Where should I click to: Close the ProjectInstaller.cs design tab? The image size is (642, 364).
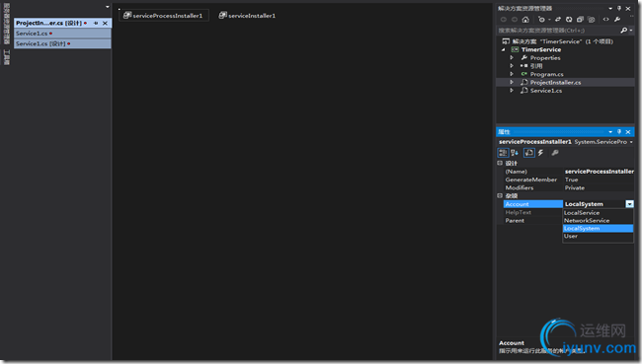[x=106, y=24]
